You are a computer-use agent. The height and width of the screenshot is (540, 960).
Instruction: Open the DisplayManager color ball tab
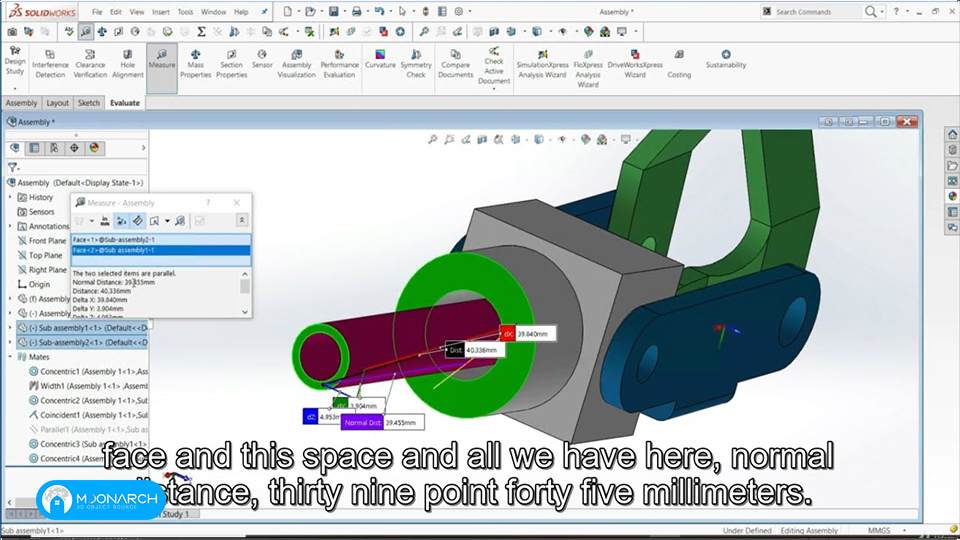point(94,148)
